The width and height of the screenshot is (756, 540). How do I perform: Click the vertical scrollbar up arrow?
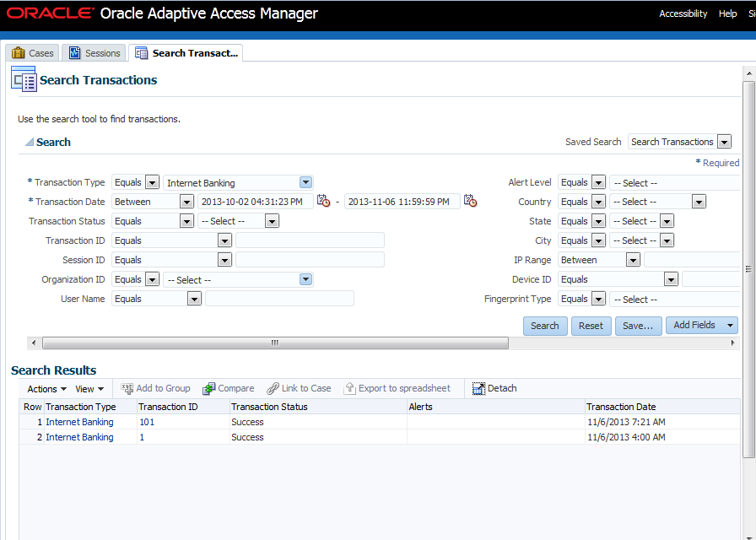click(748, 73)
